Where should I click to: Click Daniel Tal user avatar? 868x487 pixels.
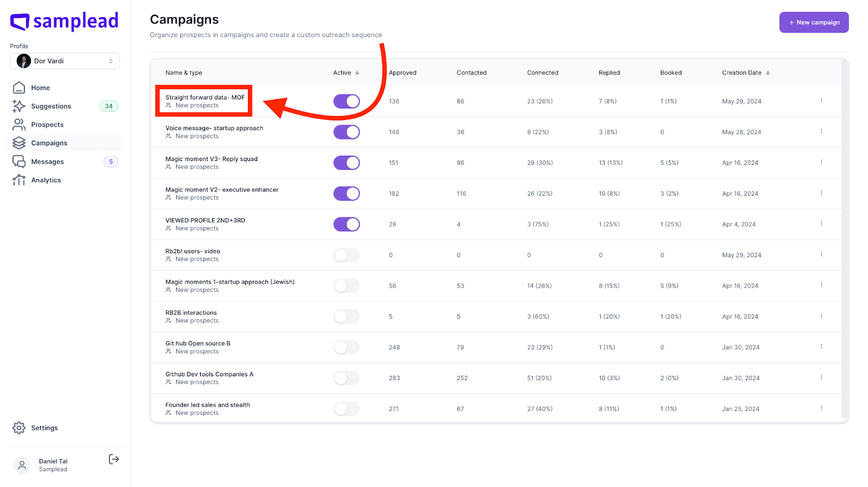(x=22, y=465)
